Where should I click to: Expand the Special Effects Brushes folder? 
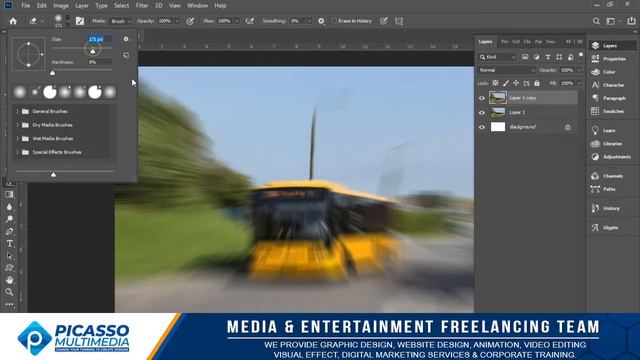click(18, 152)
